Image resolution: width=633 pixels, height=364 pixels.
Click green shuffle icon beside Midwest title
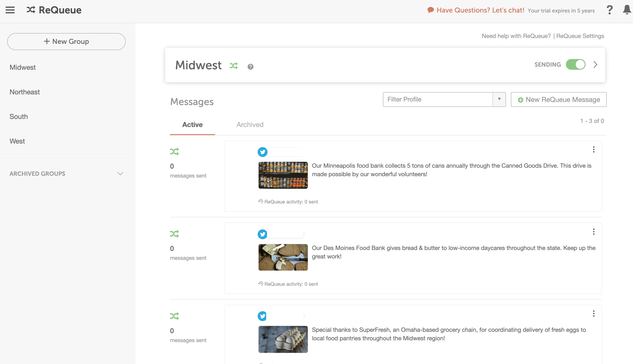pyautogui.click(x=234, y=66)
